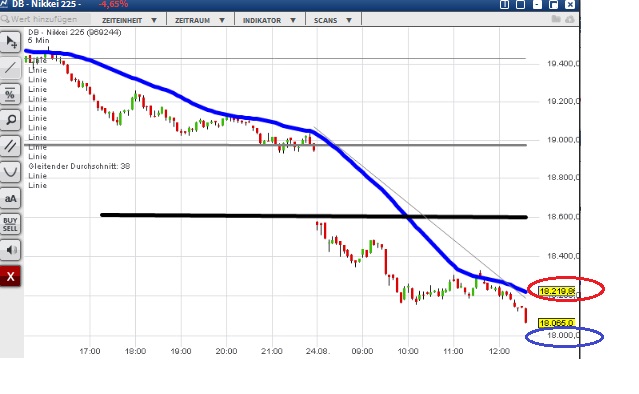Click the 19.200,0 price axis label
Viewport: 639px width, 394px height.
click(563, 101)
